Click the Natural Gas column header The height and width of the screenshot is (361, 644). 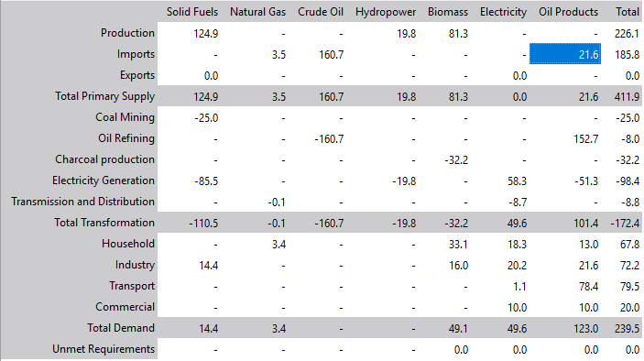point(257,12)
